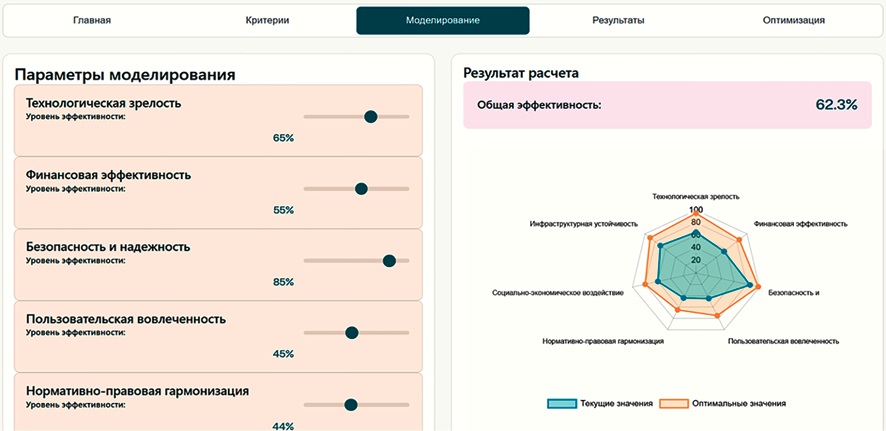Viewport: 886px width, 431px height.
Task: Select the Моделирование tab
Action: coord(443,20)
